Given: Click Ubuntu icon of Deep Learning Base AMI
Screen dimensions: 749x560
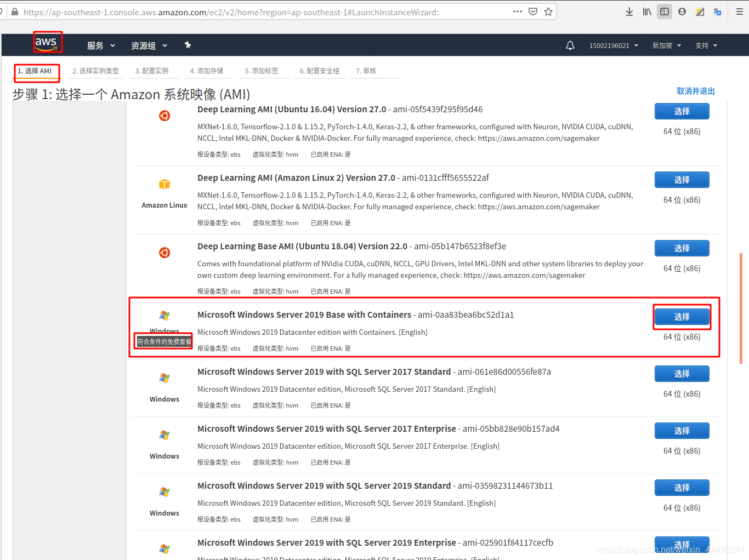Looking at the screenshot, I should tap(164, 253).
